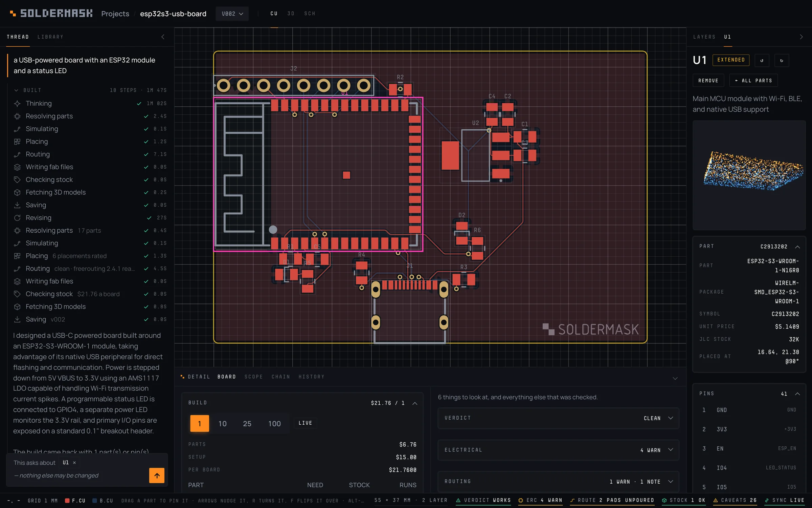This screenshot has width=812, height=508.
Task: Click the first Fetching 3D models cube icon
Action: tap(17, 192)
